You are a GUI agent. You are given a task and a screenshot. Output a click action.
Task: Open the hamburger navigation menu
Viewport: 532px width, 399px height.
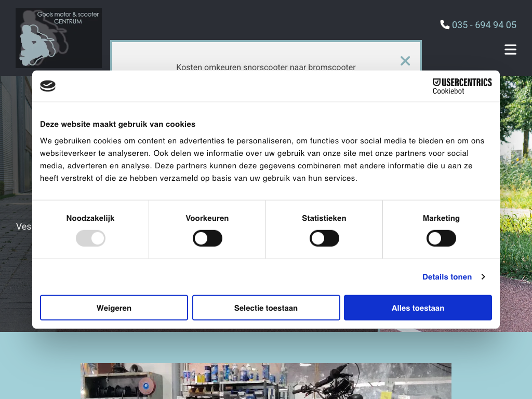coord(510,49)
